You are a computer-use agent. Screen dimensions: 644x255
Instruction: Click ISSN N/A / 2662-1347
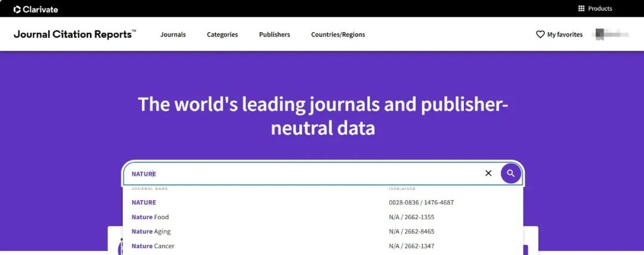[411, 246]
